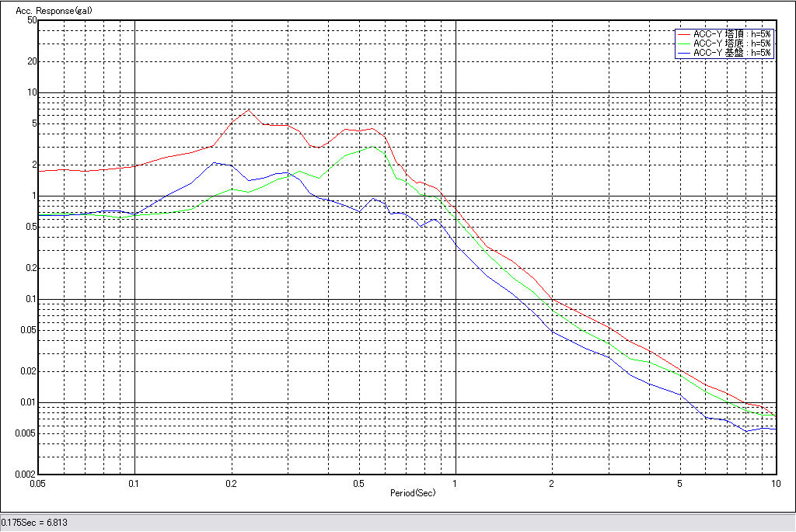Click the x-axis tick label 2
Image resolution: width=796 pixels, height=532 pixels.
552,483
